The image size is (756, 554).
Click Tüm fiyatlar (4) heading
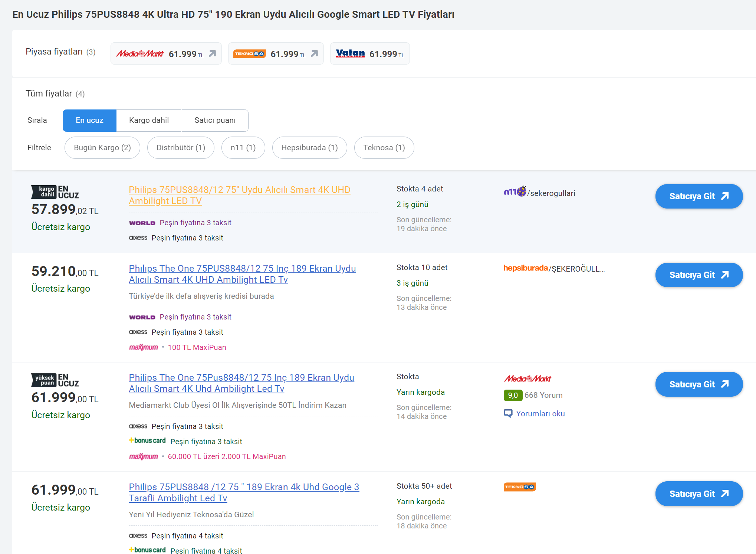coord(55,94)
